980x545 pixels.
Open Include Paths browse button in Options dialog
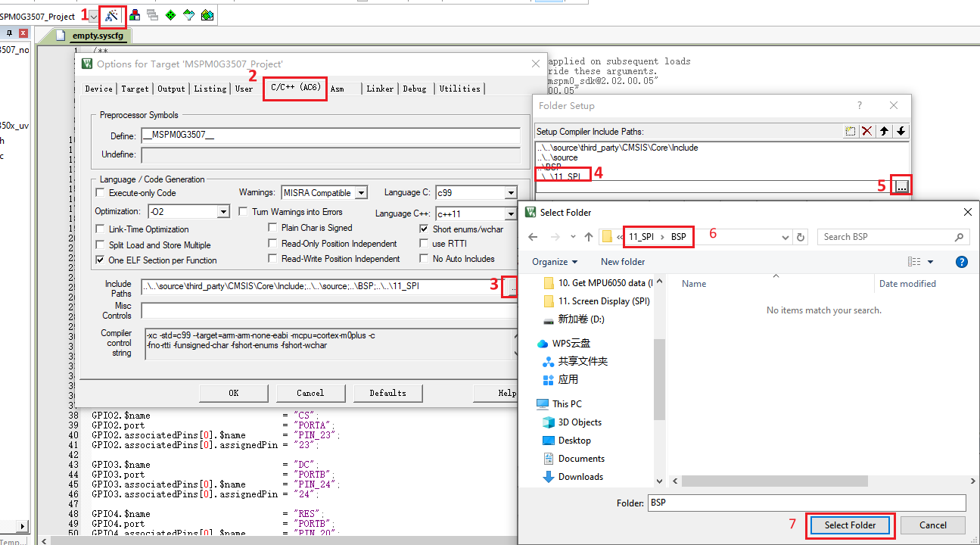click(512, 288)
